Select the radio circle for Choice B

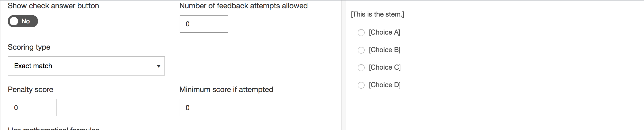pos(361,50)
